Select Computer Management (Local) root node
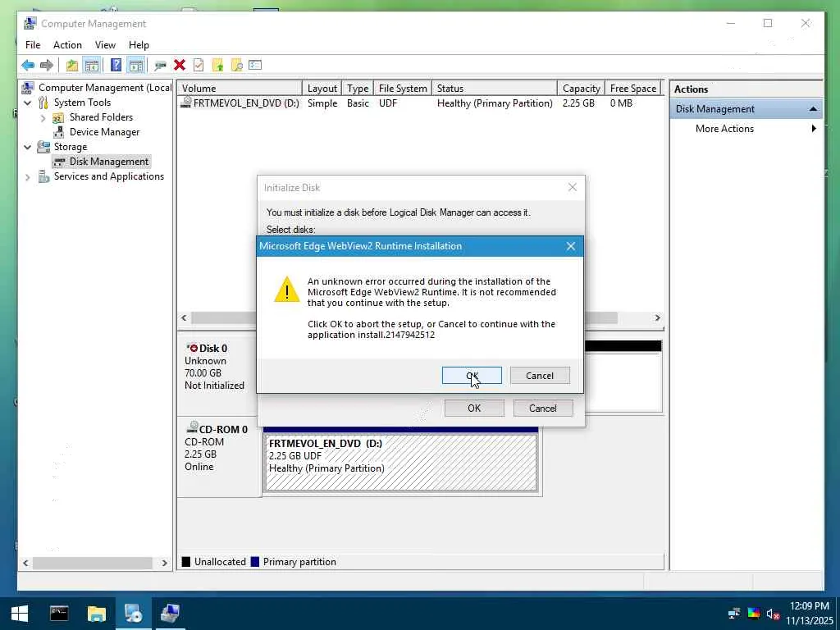This screenshot has height=630, width=840. pyautogui.click(x=104, y=87)
